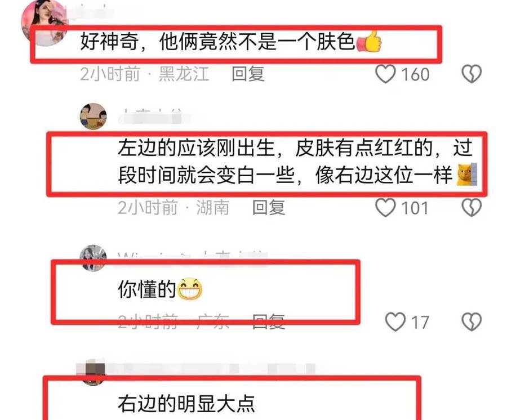Reply to the 黑龙江 comment
The width and height of the screenshot is (507, 420).
[248, 74]
